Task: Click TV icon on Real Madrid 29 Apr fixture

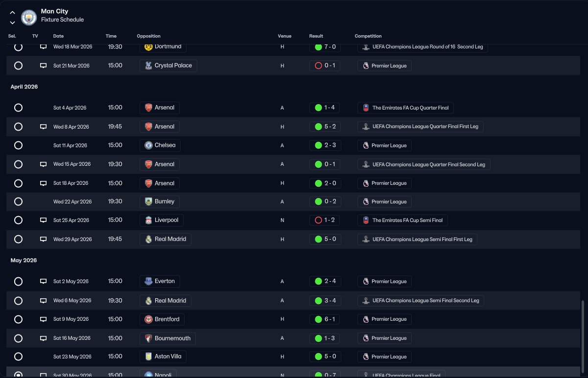Action: click(43, 239)
